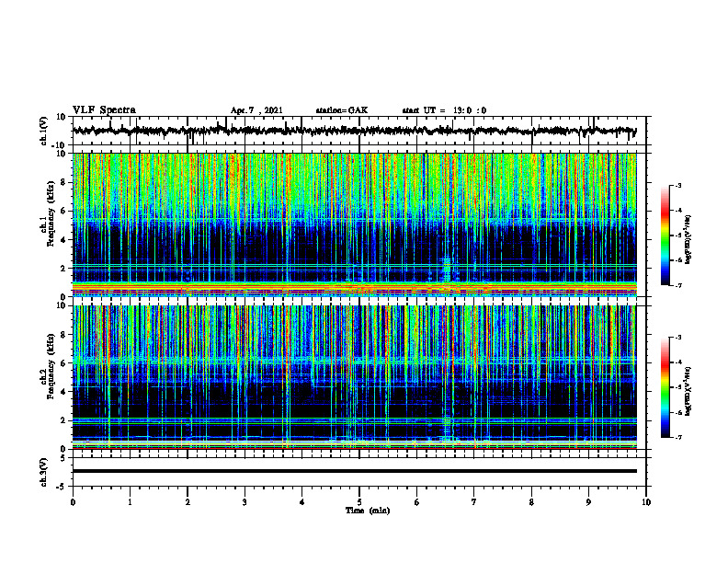The image size is (728, 563).
Task: Click the ch.2 Frequency (kHz) axis label
Action: (48, 366)
